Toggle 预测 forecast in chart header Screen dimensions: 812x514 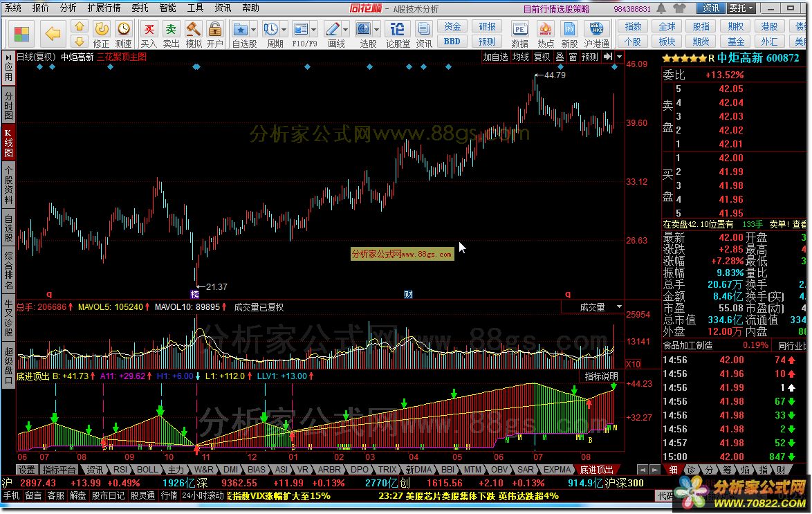[589, 57]
